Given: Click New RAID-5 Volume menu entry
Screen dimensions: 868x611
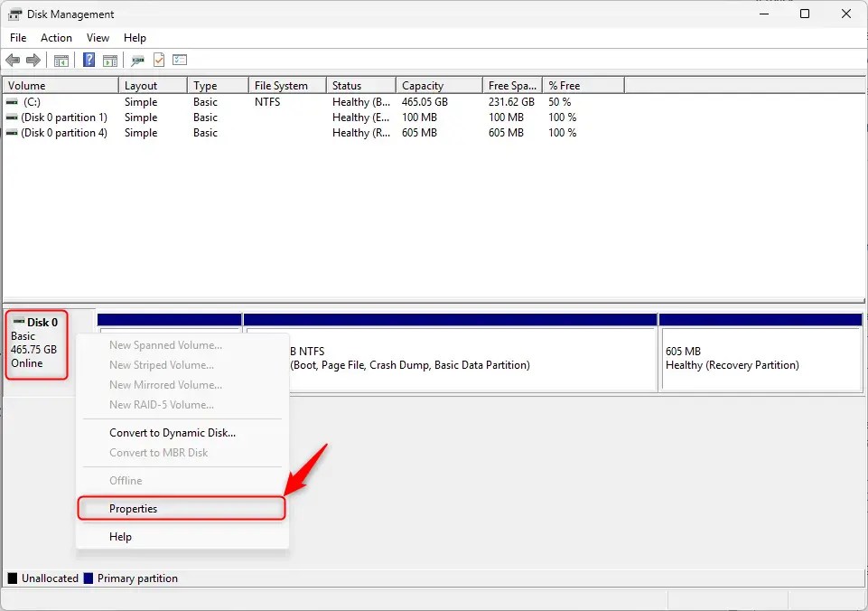Looking at the screenshot, I should click(182, 405).
